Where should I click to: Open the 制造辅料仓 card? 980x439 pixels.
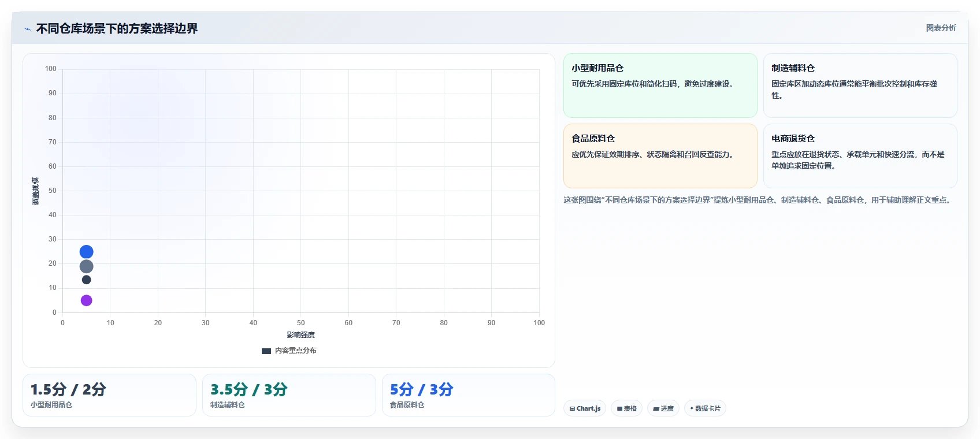(860, 85)
